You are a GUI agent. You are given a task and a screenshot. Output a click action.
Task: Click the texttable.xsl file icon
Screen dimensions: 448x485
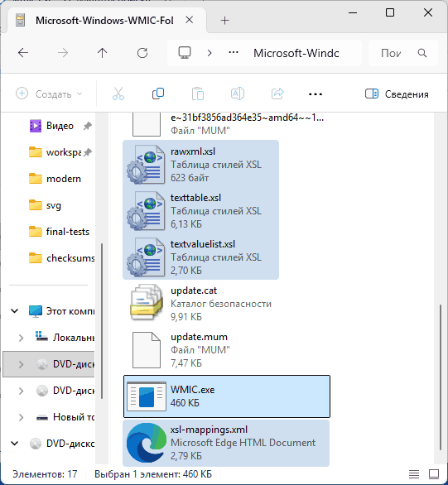pyautogui.click(x=146, y=211)
